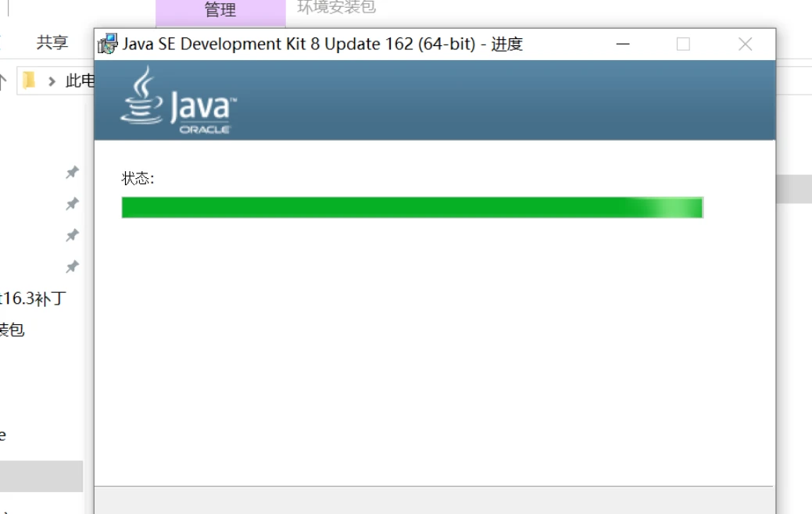Screen dimensions: 812x514
Task: Minimize the Java SE Development Kit installer
Action: pyautogui.click(x=623, y=44)
